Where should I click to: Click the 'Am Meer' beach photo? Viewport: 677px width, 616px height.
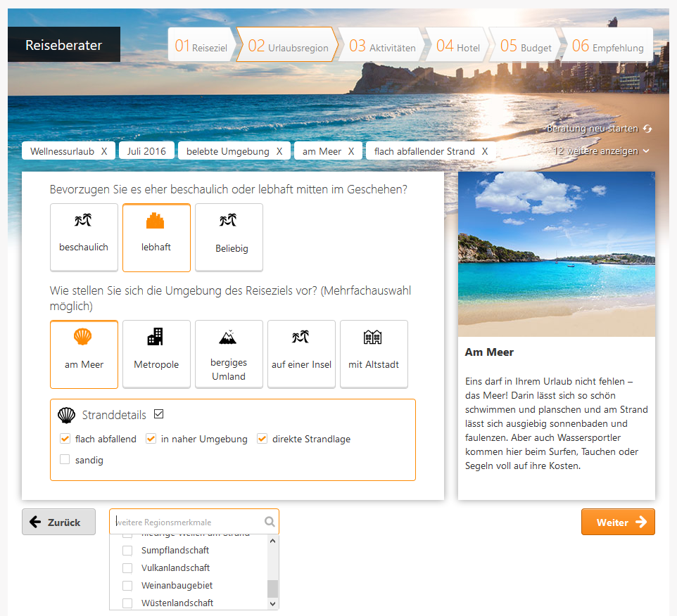coord(557,254)
